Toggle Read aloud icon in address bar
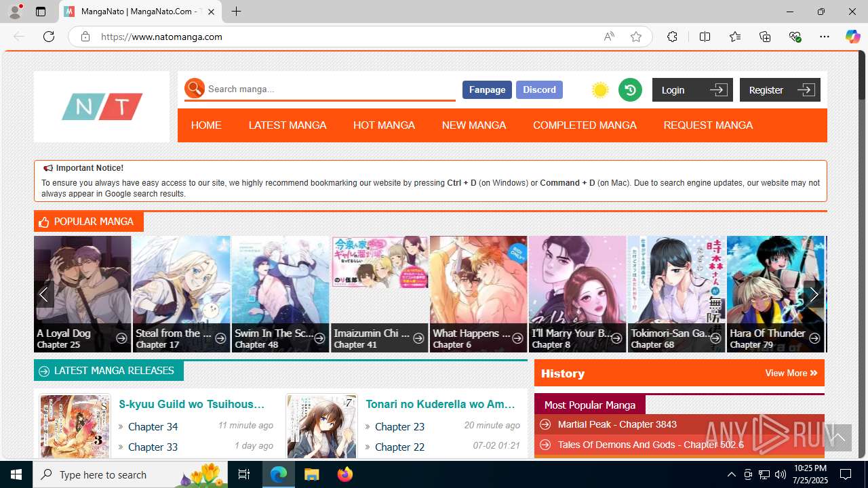 tap(609, 37)
